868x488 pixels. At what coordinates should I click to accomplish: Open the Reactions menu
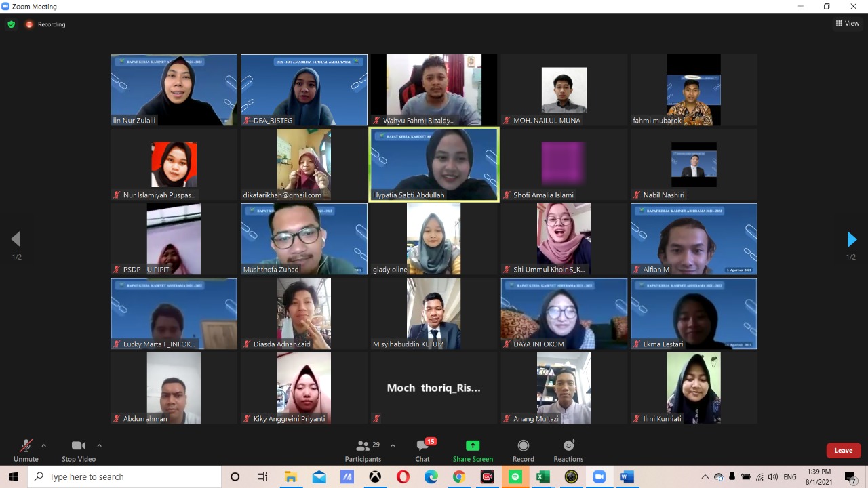click(x=568, y=450)
